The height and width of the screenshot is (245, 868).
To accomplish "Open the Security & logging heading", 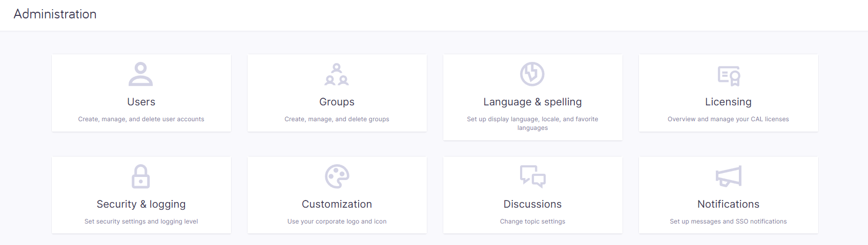I will coord(141,204).
